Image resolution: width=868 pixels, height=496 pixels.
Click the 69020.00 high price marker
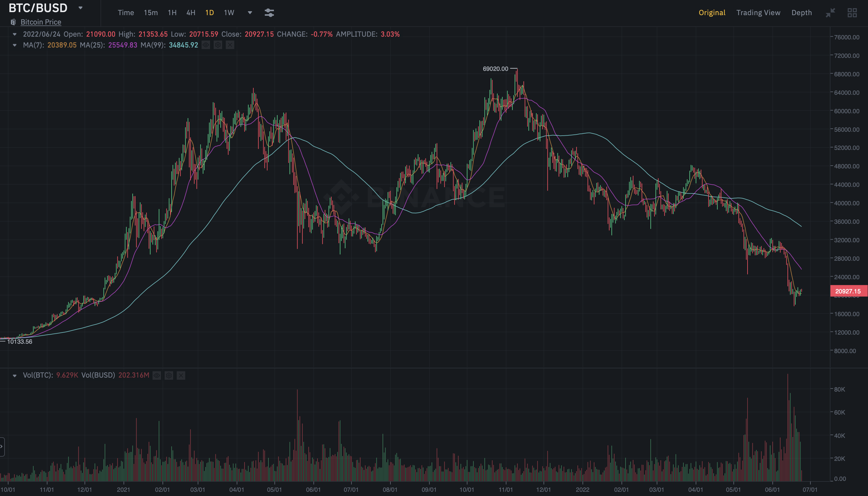pyautogui.click(x=495, y=69)
